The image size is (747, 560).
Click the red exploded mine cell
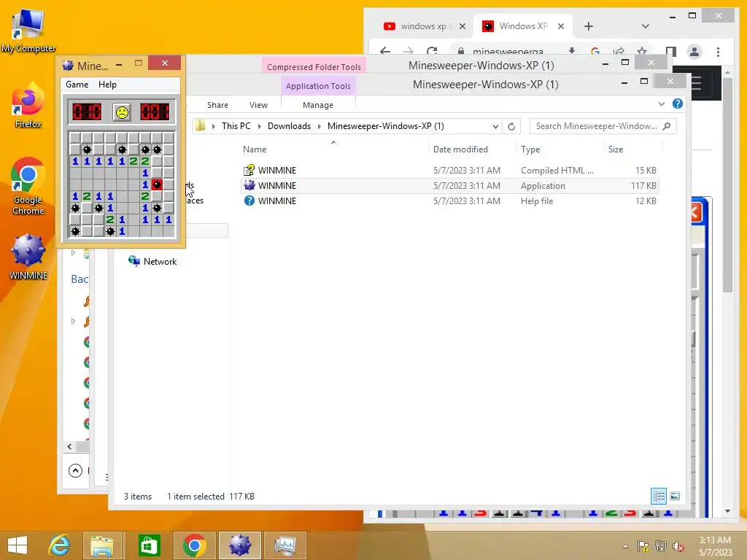coord(157,184)
